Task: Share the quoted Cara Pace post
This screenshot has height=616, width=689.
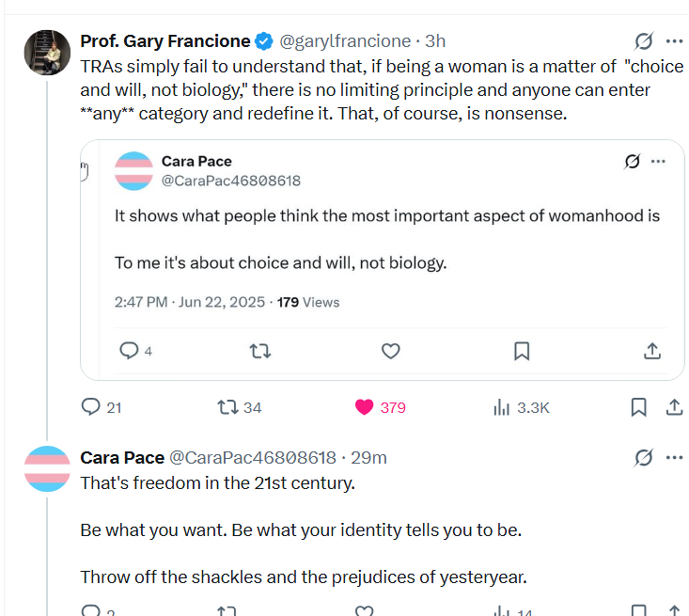Action: pos(652,351)
